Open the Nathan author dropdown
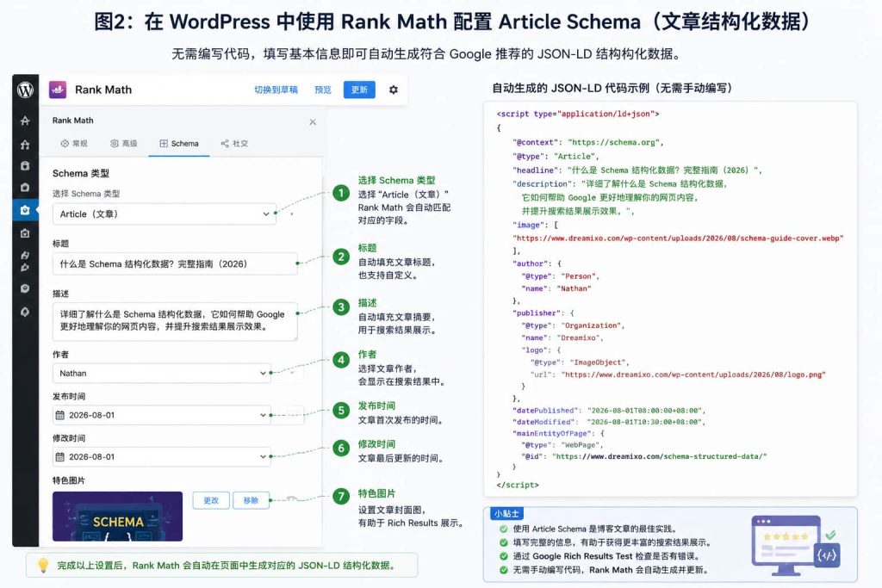This screenshot has width=882, height=588. point(162,374)
